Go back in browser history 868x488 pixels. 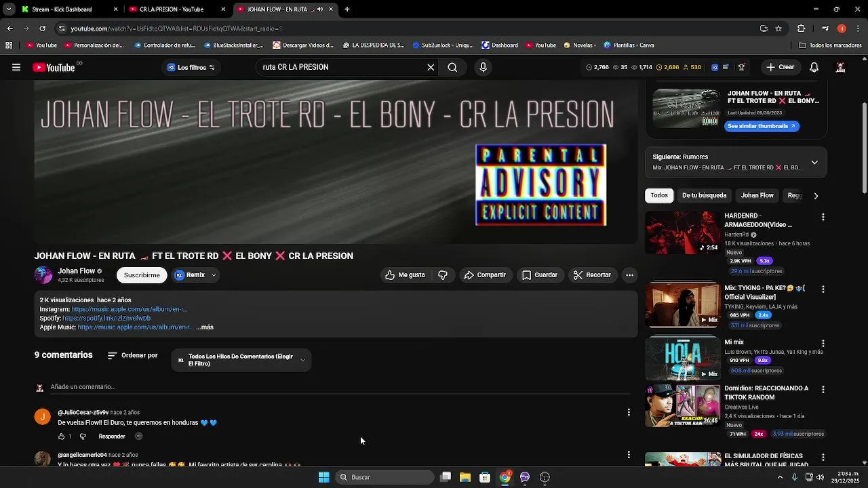coord(9,28)
